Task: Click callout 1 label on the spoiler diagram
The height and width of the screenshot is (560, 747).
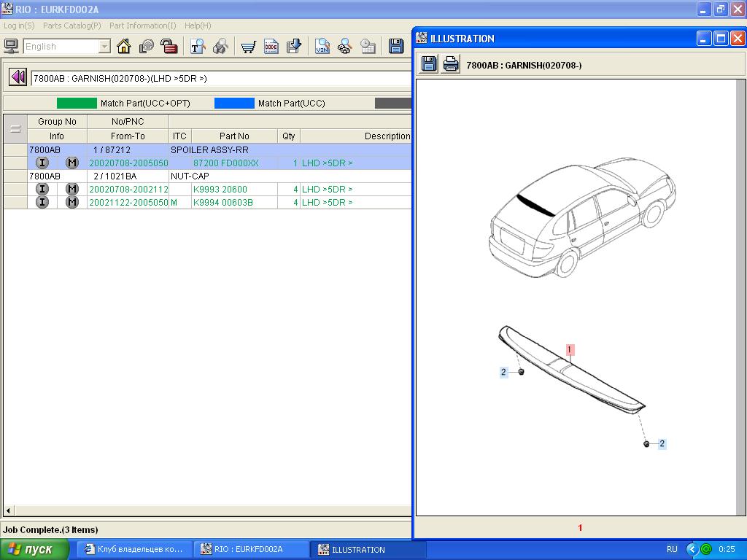Action: [570, 350]
